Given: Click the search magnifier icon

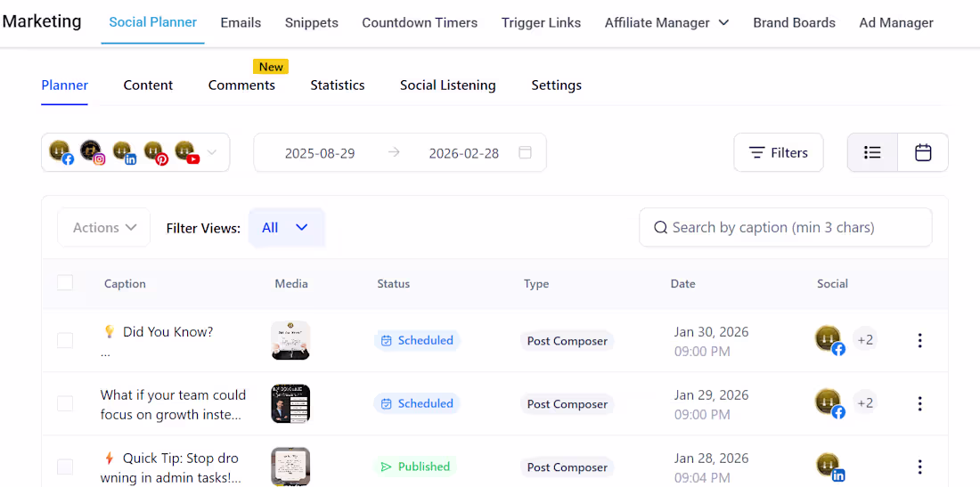Looking at the screenshot, I should click(661, 227).
